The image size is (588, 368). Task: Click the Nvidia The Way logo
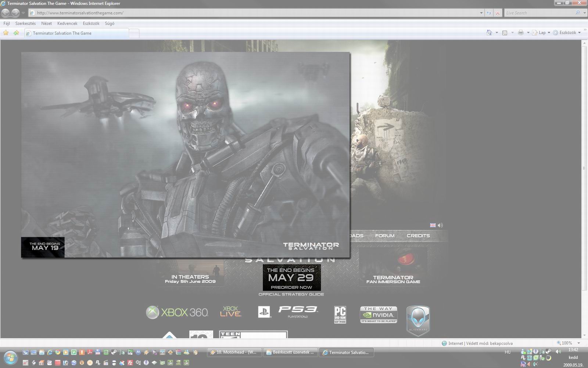[379, 315]
